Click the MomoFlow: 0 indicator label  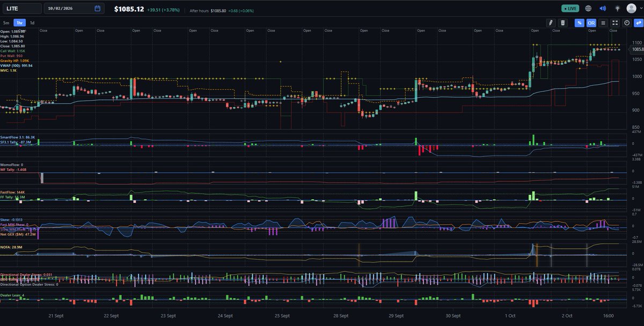tap(12, 165)
